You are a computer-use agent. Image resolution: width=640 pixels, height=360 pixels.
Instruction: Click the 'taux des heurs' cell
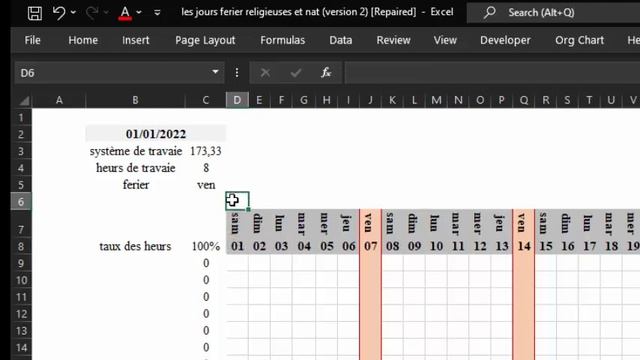tap(136, 246)
